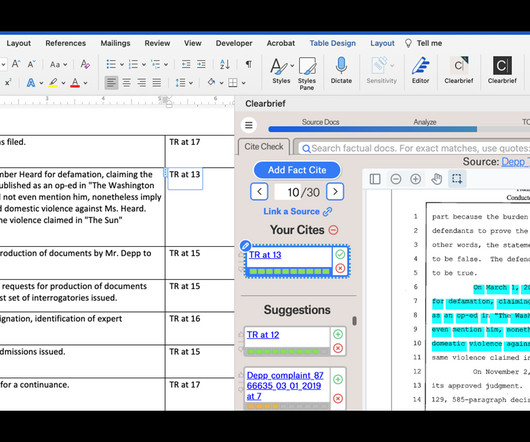
Task: Reject the TR at 13 cite with the X
Action: pos(340,268)
